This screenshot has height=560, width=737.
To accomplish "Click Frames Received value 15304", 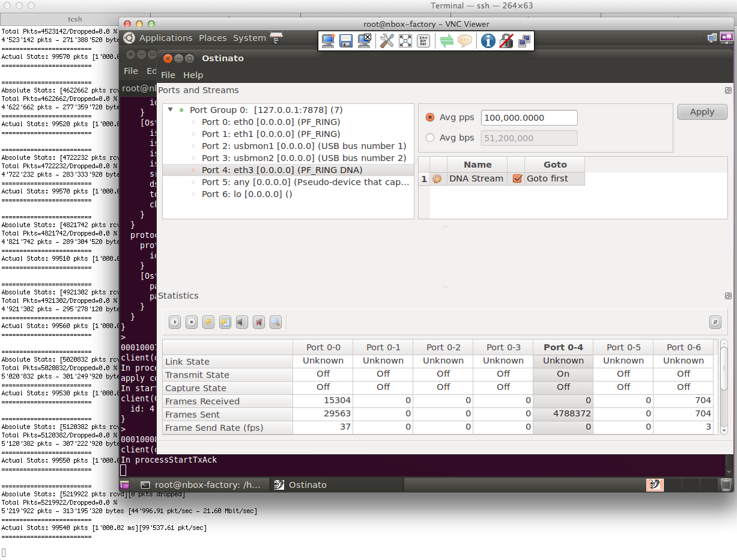I will pos(323,400).
